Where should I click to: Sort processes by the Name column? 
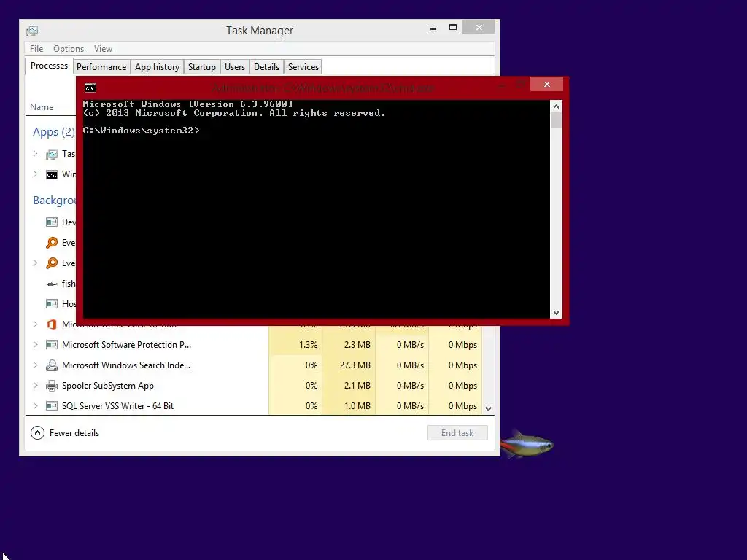[42, 107]
